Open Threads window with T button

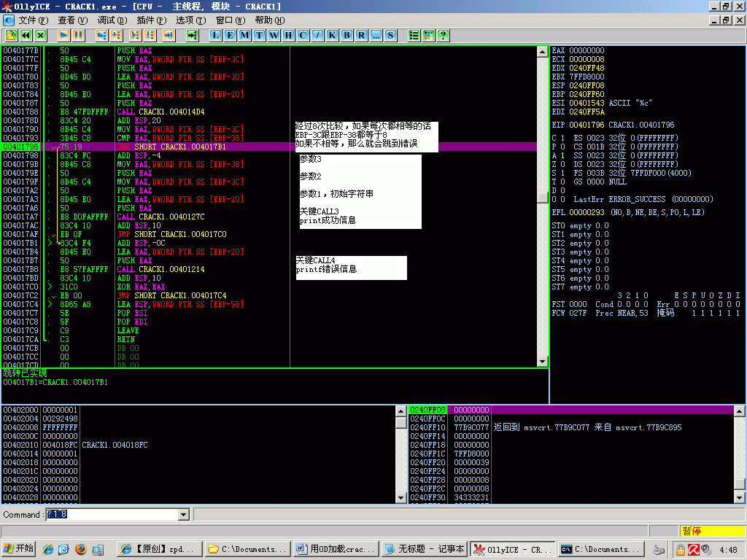[259, 35]
